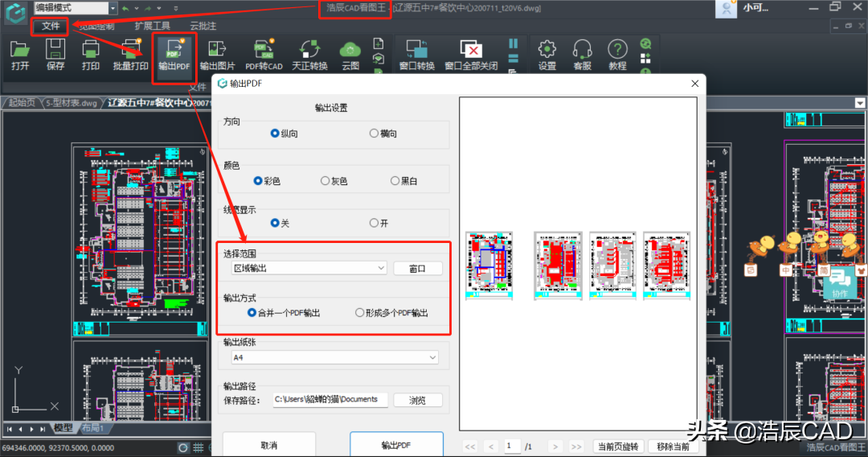
Task: Open the Tutorial help icon (教程)
Action: pyautogui.click(x=617, y=55)
